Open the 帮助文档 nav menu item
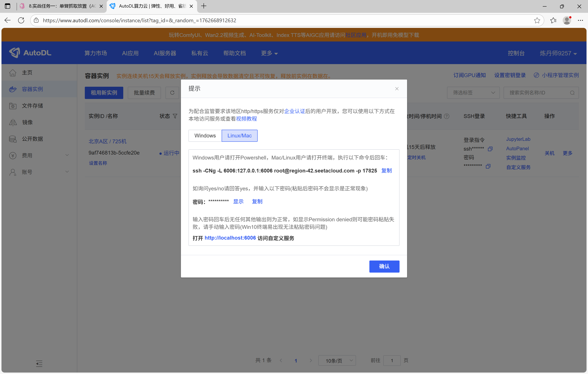 click(234, 53)
